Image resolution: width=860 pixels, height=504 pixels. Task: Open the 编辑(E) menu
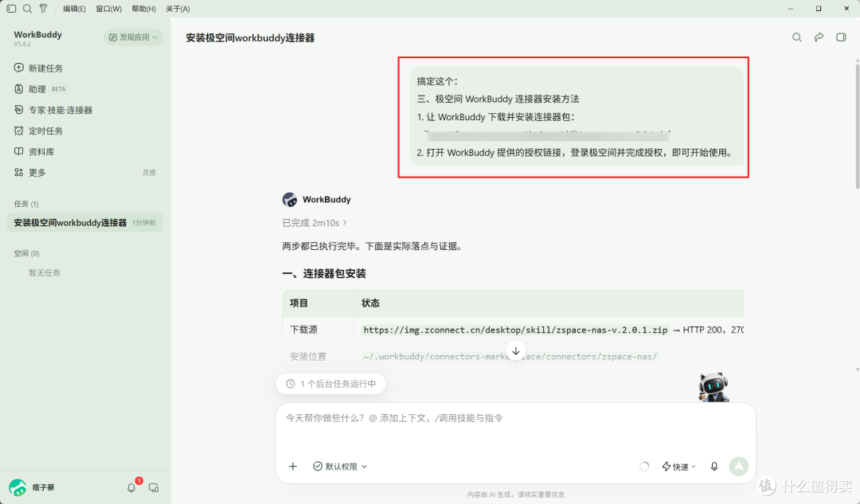point(74,9)
